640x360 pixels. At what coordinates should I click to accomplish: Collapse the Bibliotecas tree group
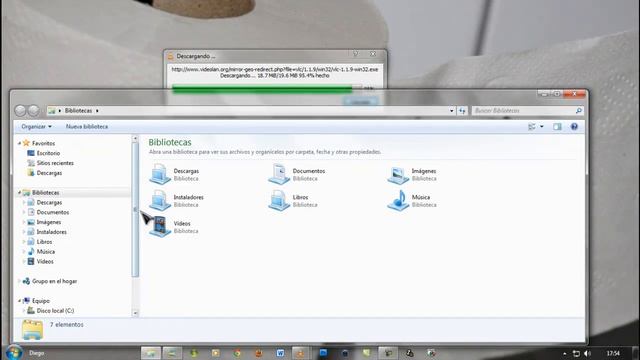coord(19,193)
